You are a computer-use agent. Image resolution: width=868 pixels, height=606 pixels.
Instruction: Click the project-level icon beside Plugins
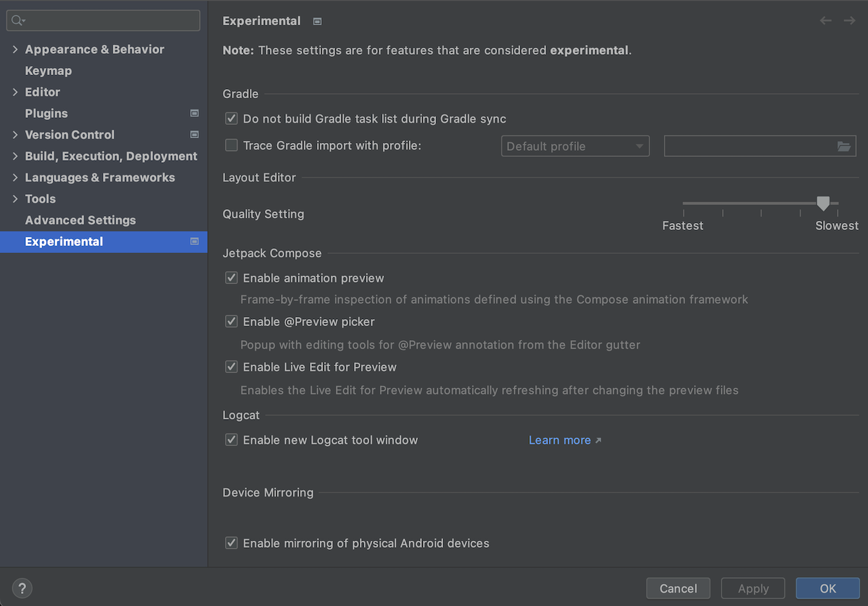coord(194,113)
